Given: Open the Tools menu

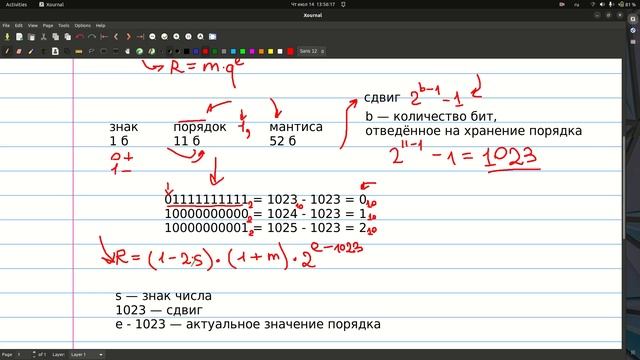Looking at the screenshot, I should (x=64, y=25).
